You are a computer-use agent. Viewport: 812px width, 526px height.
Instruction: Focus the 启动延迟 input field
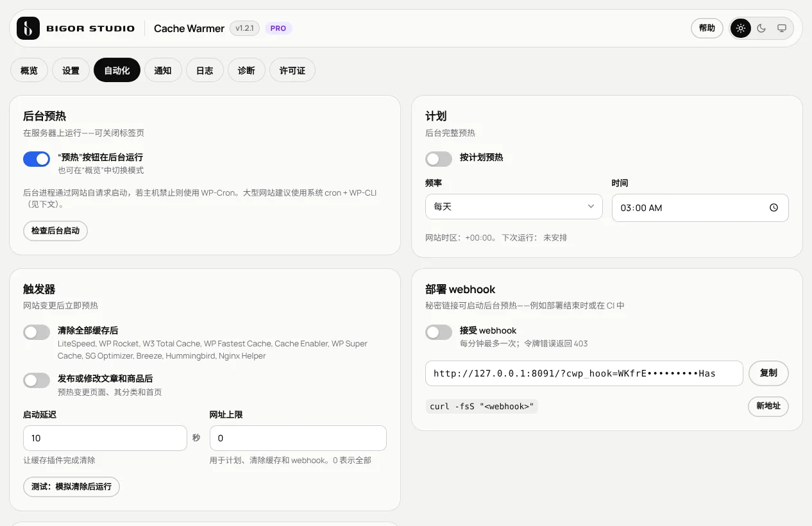(x=105, y=438)
